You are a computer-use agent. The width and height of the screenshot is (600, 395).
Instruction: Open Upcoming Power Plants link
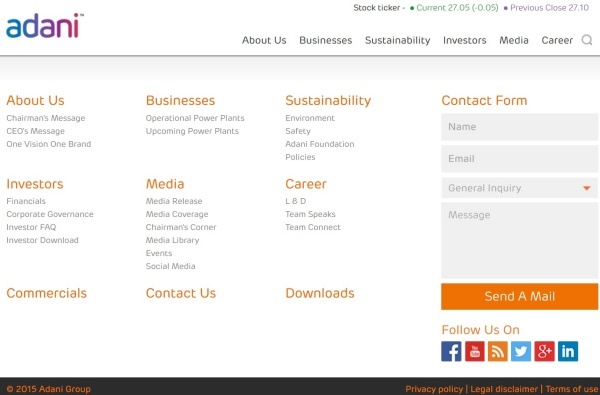[192, 131]
